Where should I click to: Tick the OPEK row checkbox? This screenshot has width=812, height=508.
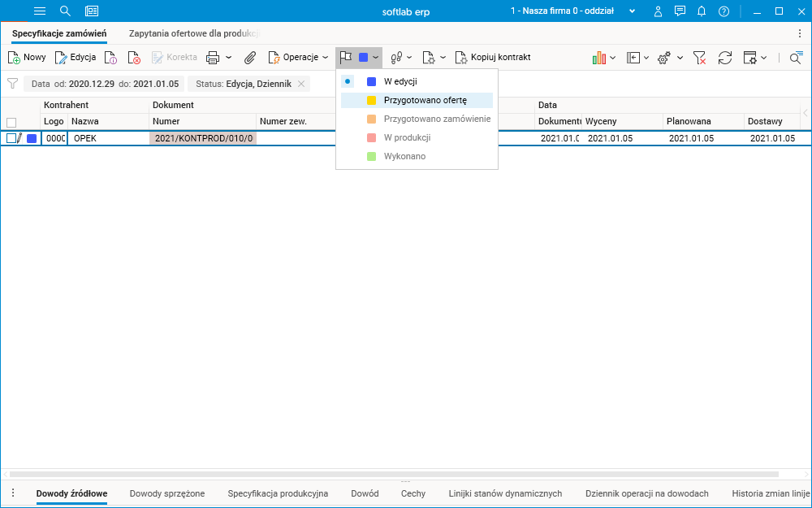[x=11, y=138]
